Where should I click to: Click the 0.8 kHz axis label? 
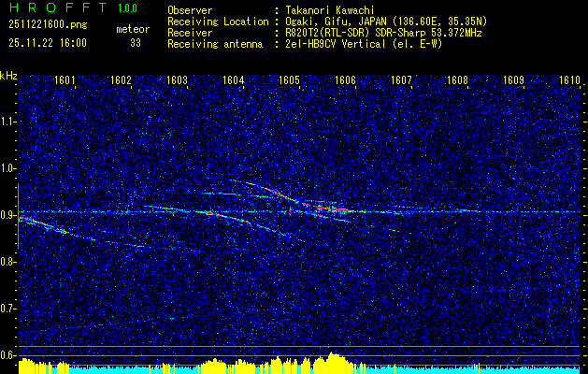[7, 262]
